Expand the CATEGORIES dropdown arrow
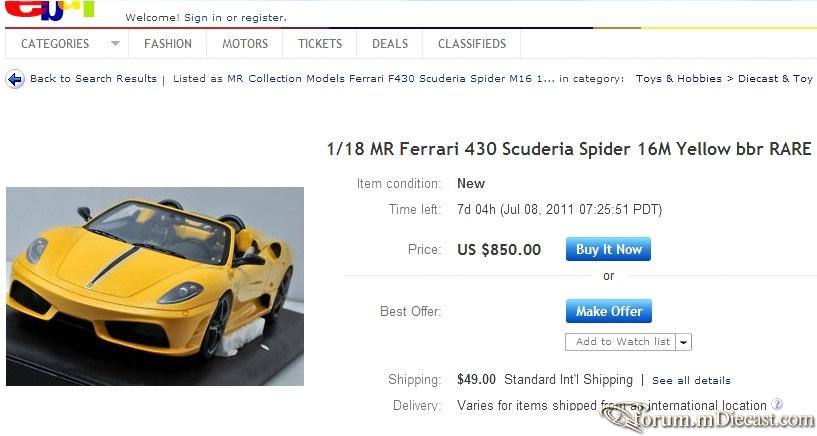 click(115, 44)
